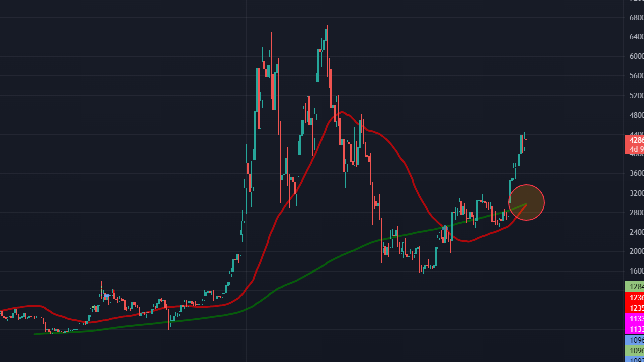This screenshot has width=644, height=362.
Task: Click the 5200 price axis label
Action: 636,96
